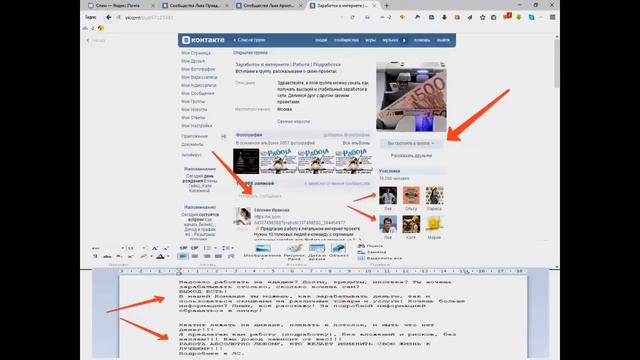Click the center alignment icon
This screenshot has height=360, width=640.
pyautogui.click(x=195, y=256)
